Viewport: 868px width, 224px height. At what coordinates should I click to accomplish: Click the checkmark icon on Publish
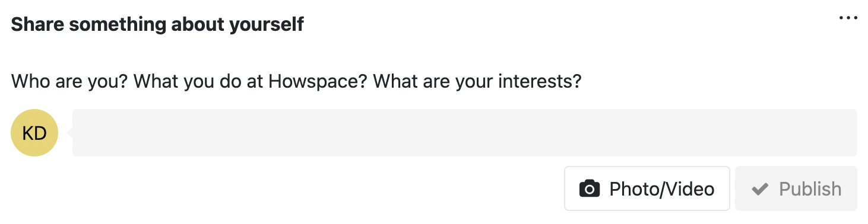(x=760, y=189)
